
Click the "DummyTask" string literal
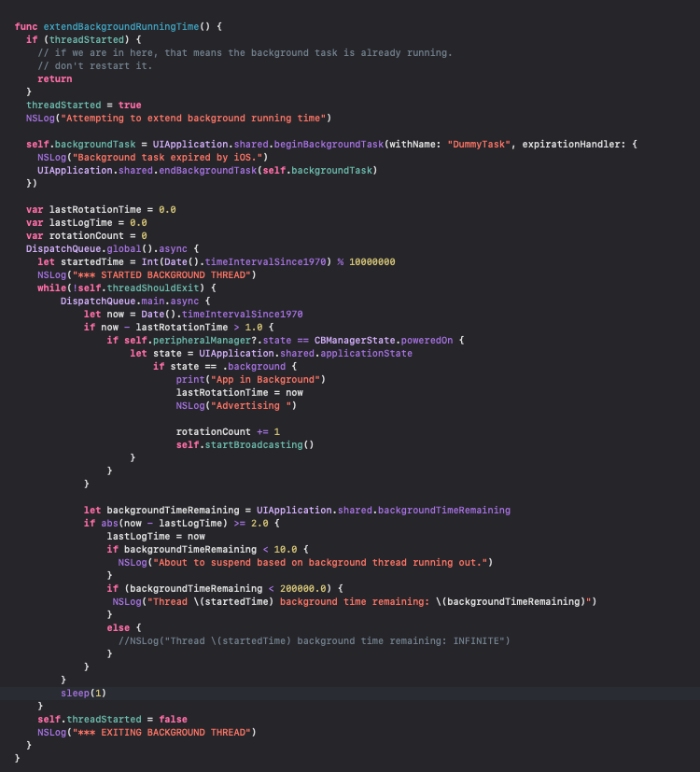pos(480,145)
